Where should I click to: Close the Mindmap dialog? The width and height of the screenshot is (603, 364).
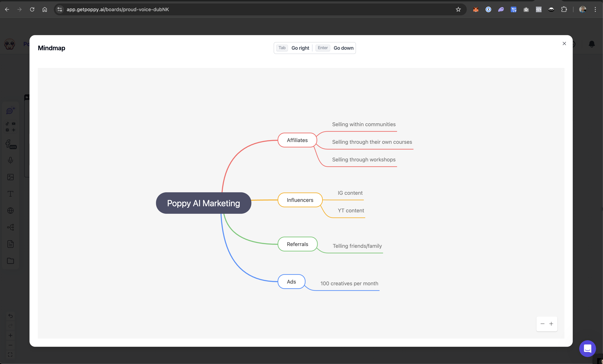pyautogui.click(x=564, y=43)
